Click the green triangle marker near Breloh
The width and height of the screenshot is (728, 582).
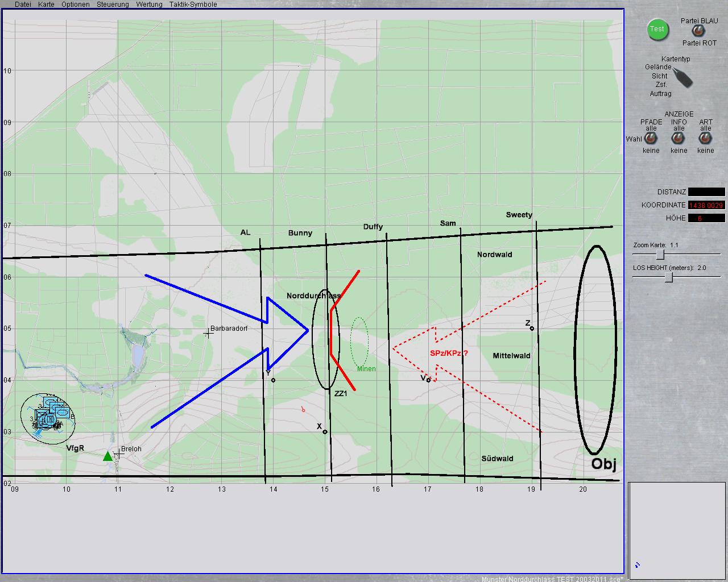click(107, 456)
